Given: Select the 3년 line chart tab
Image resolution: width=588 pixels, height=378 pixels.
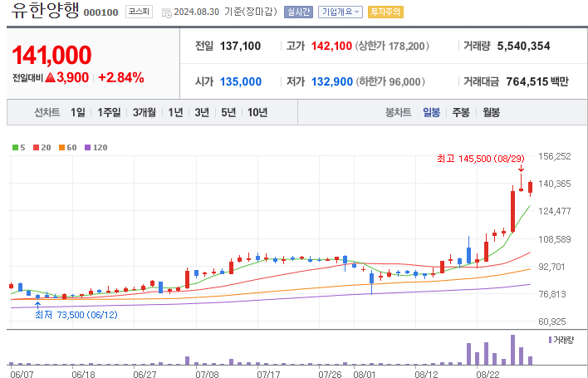Looking at the screenshot, I should click(x=202, y=112).
